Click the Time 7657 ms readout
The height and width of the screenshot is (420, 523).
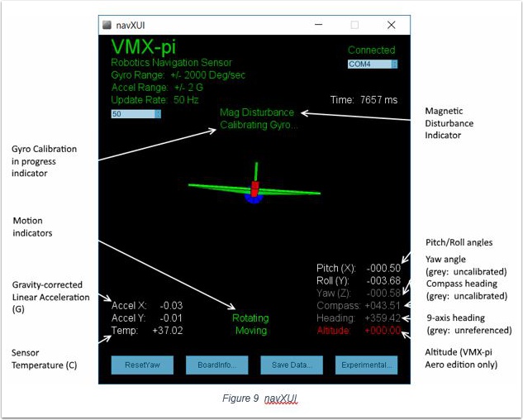click(x=364, y=100)
